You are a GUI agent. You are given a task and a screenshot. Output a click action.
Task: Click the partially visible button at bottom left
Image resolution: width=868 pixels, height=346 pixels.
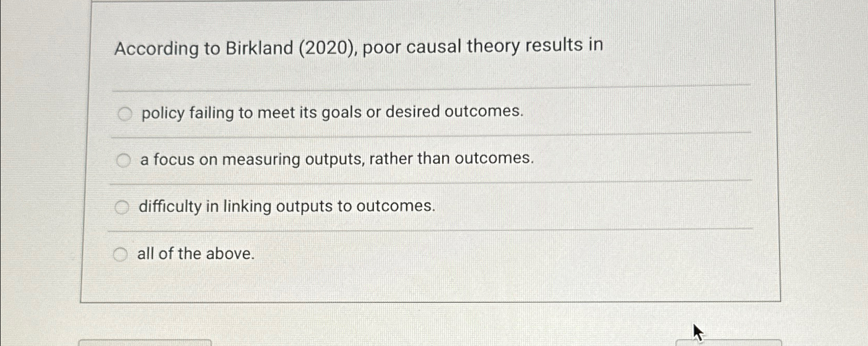pyautogui.click(x=145, y=344)
